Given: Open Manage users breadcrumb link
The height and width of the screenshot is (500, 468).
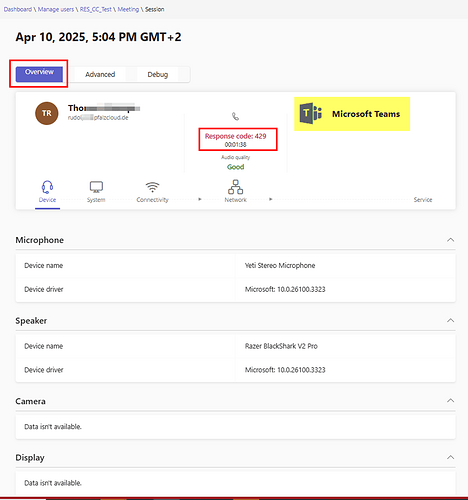Looking at the screenshot, I should pos(56,9).
